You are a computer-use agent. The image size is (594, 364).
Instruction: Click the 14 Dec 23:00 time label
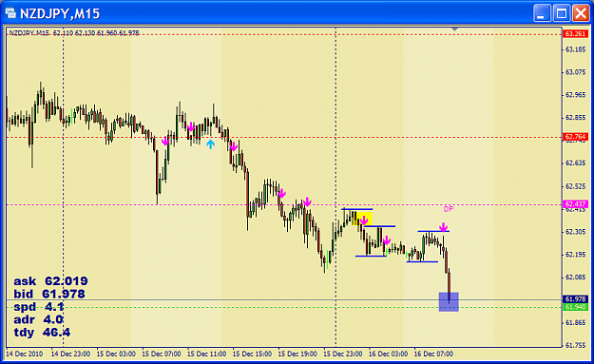70,354
